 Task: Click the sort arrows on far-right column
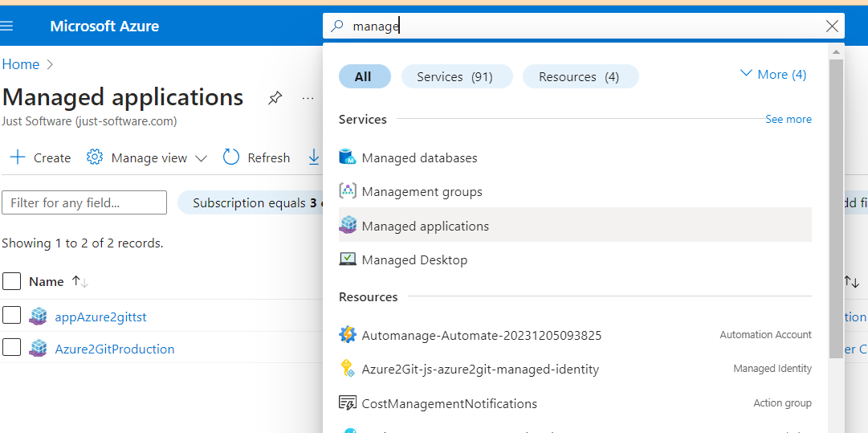[x=851, y=282]
